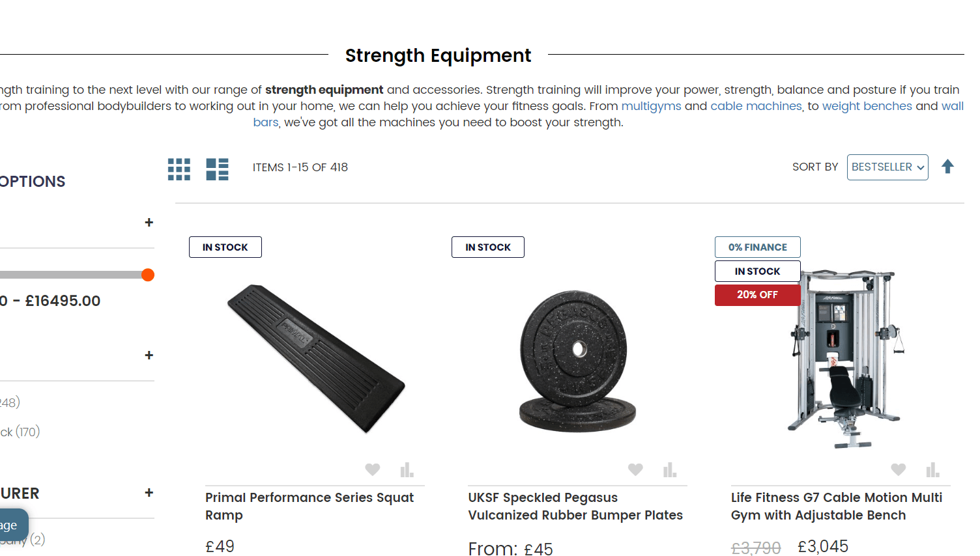Reverse sort direction with the arrow icon
Viewport: 980px width, 556px height.
[x=947, y=167]
